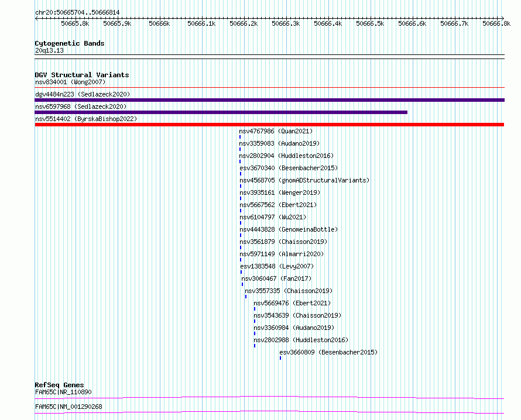Click the FAM65C|NR_110890 magenta transcript line
The height and width of the screenshot is (420, 521).
(269, 397)
